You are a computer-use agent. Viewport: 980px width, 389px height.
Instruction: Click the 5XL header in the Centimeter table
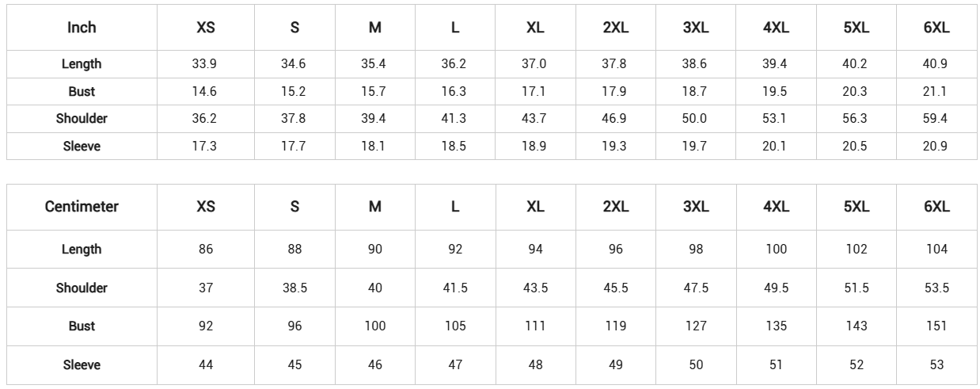coord(857,207)
